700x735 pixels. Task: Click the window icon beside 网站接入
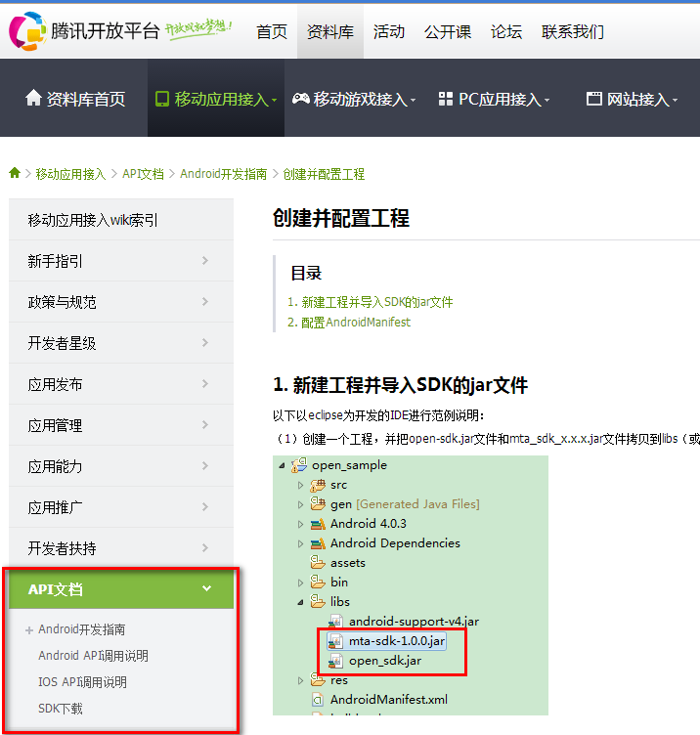pos(594,99)
